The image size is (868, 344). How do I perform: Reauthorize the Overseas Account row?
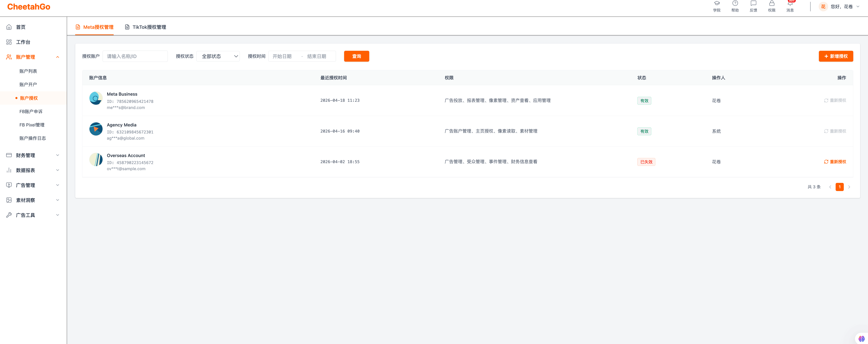(835, 162)
